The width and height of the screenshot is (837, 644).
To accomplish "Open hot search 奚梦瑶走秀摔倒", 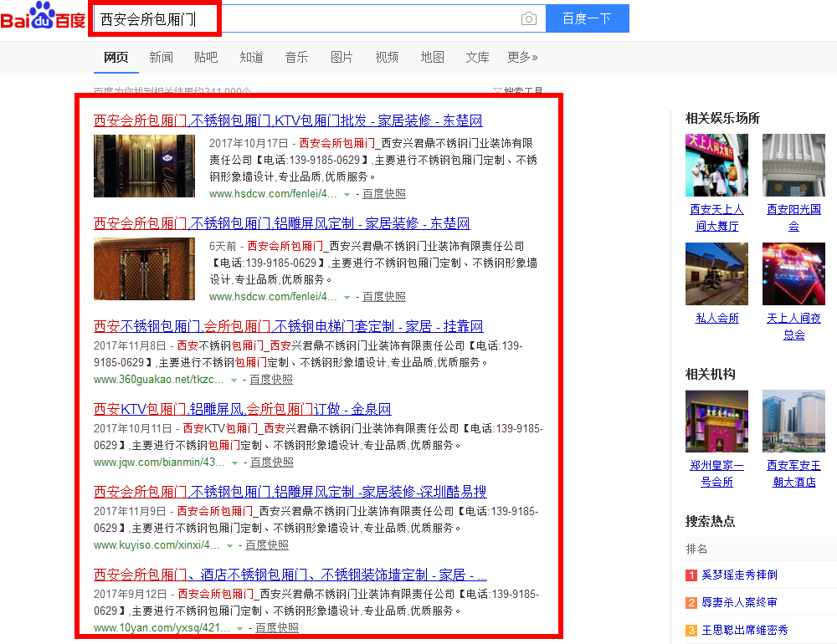I will click(739, 575).
